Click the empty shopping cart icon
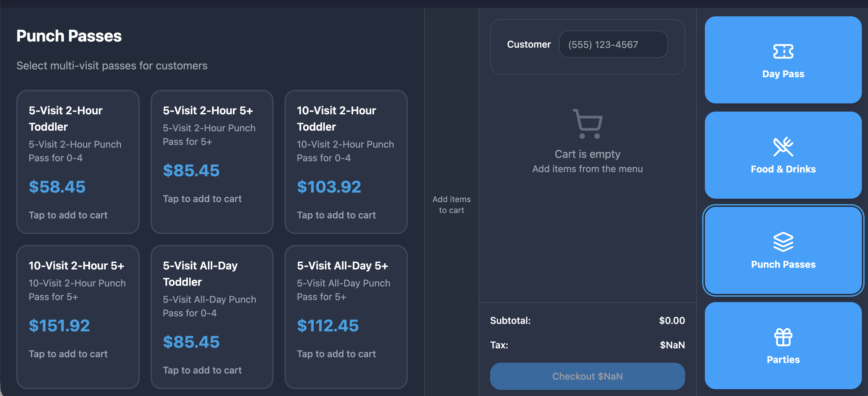The width and height of the screenshot is (868, 396). click(588, 123)
